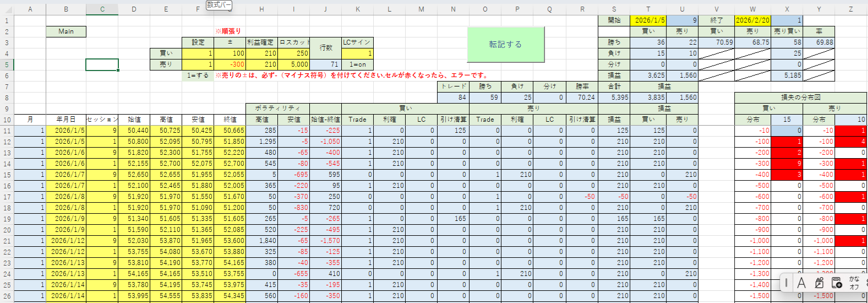Screen dimensions: 868x303
Task: Click the red distribution cell showing 9
Action: 787,164
